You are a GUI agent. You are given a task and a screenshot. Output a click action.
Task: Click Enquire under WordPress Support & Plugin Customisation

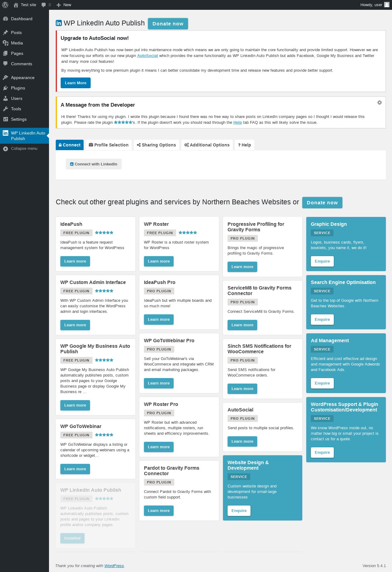click(x=322, y=453)
